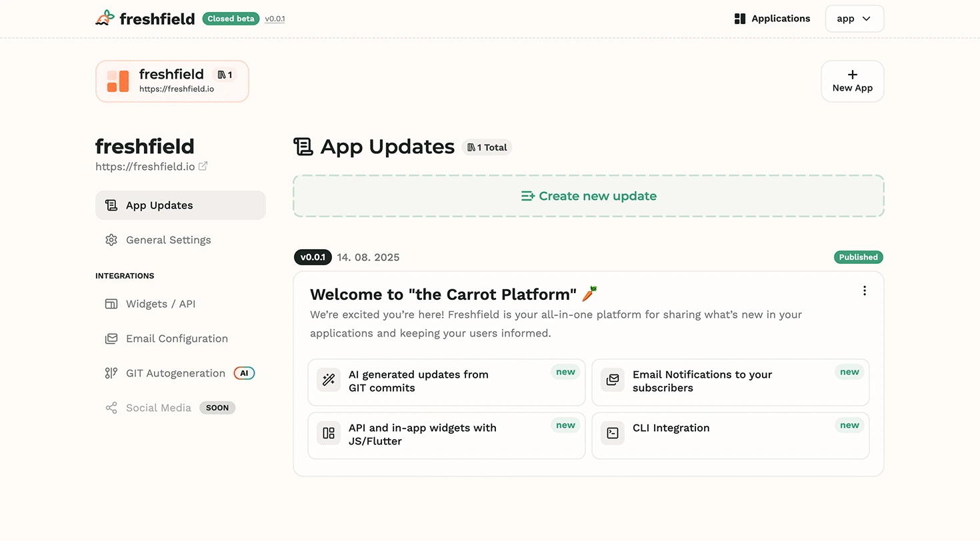The image size is (980, 541).
Task: Open Email Notifications to your subscribers card
Action: [731, 382]
